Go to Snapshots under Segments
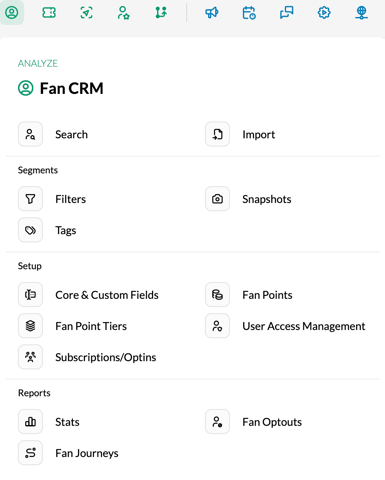 coord(267,199)
